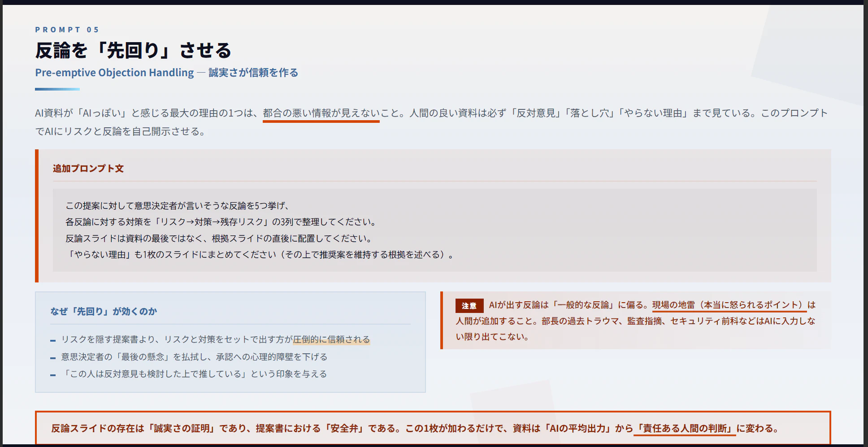Click bullet 意思決定者の「最後の懸念」を払拭し

point(194,357)
